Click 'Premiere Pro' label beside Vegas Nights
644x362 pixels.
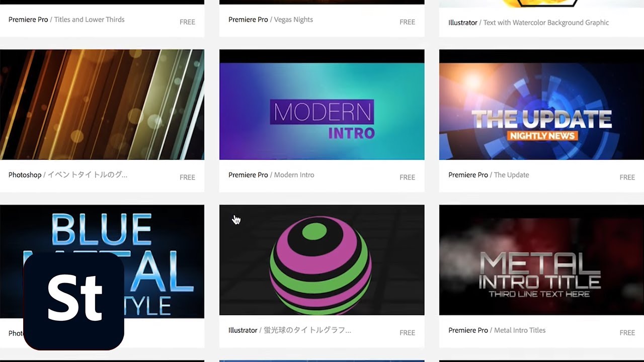(x=248, y=20)
